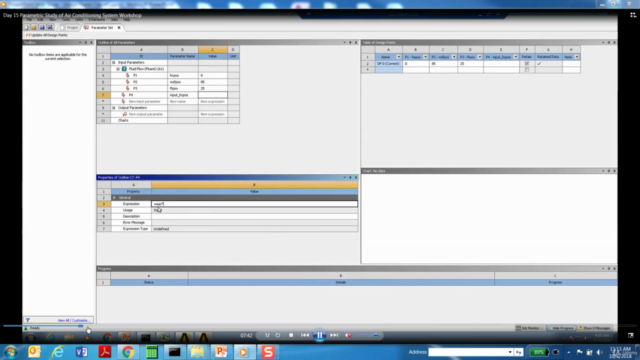Pause the media player video
This screenshot has height=360, width=640.
(x=320, y=335)
